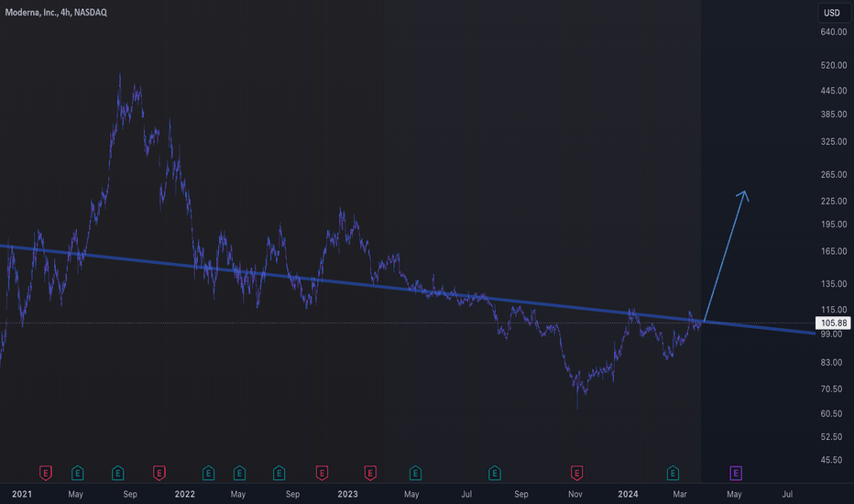Click the 165.00 price axis label
854x504 pixels.
pos(834,251)
